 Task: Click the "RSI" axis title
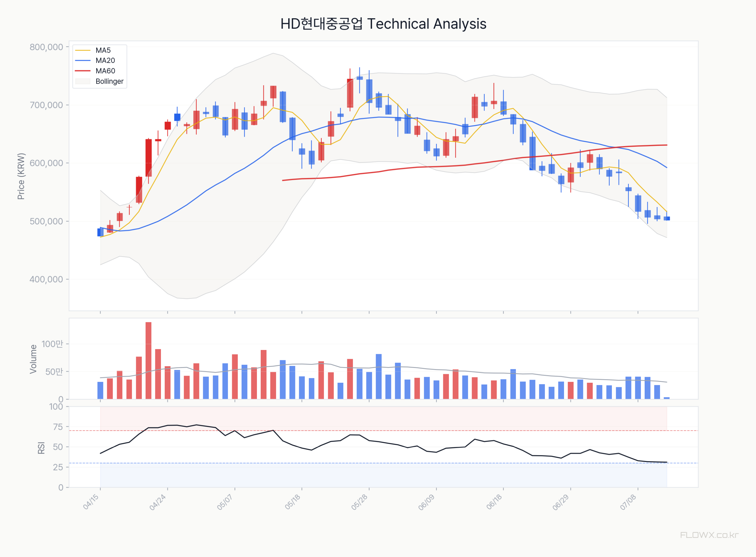[41, 448]
